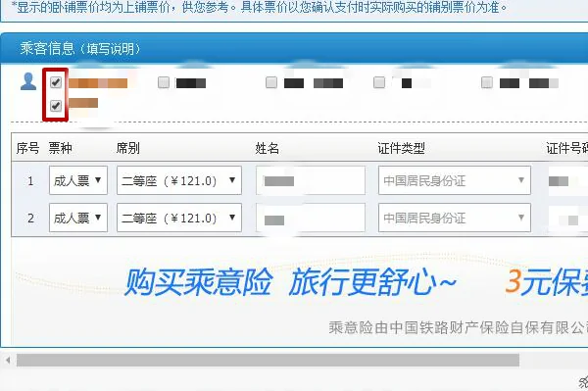588x391 pixels.
Task: Tick the fifth passenger checkbox in the top row
Action: (487, 82)
